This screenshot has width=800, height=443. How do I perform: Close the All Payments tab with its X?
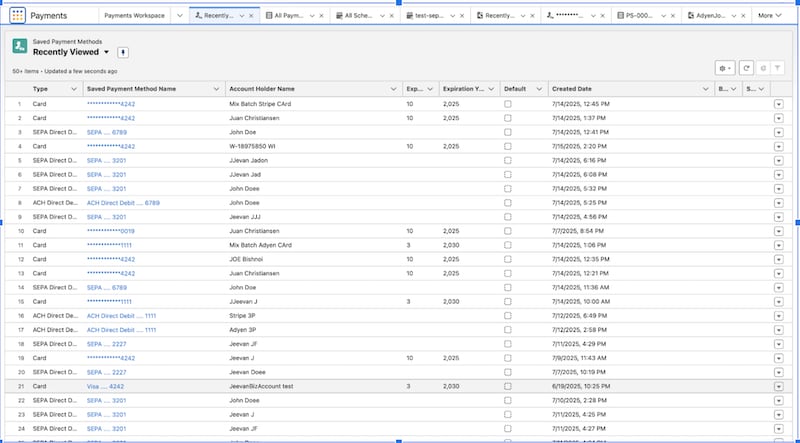[x=323, y=16]
